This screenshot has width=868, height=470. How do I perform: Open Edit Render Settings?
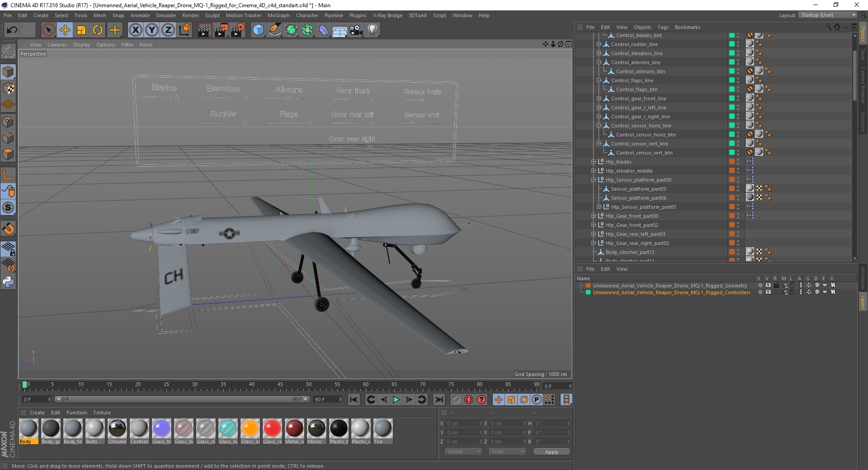coord(238,30)
